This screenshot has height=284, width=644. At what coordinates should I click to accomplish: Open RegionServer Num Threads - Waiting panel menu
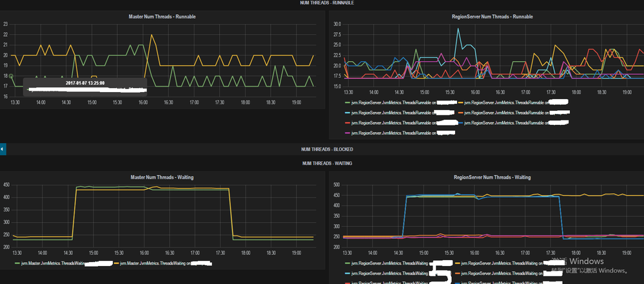pyautogui.click(x=492, y=177)
